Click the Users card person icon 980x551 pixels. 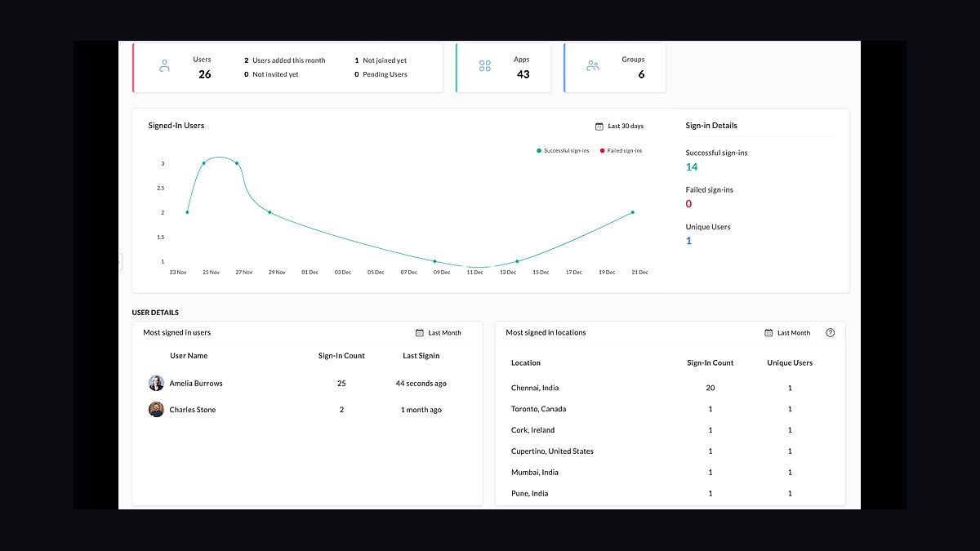click(164, 66)
